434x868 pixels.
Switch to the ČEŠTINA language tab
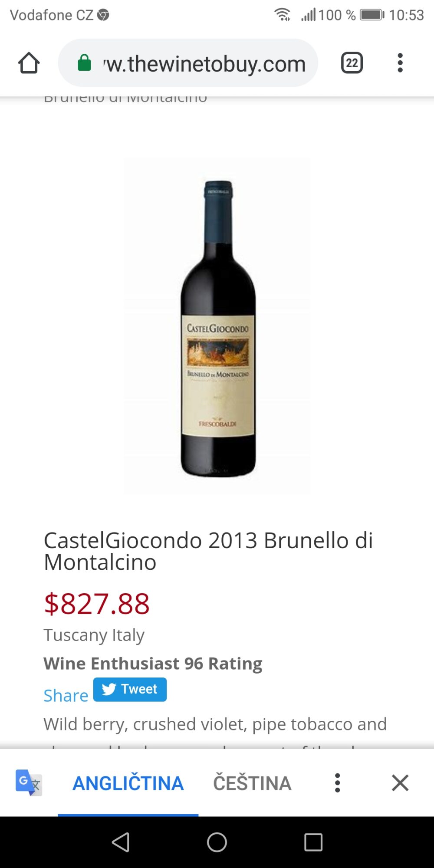click(x=252, y=783)
